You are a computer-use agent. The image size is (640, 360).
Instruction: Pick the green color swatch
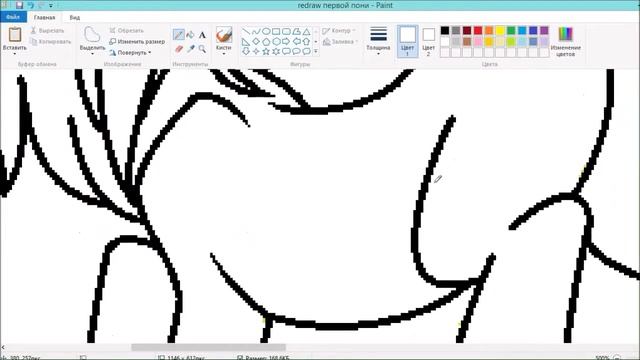coord(511,30)
